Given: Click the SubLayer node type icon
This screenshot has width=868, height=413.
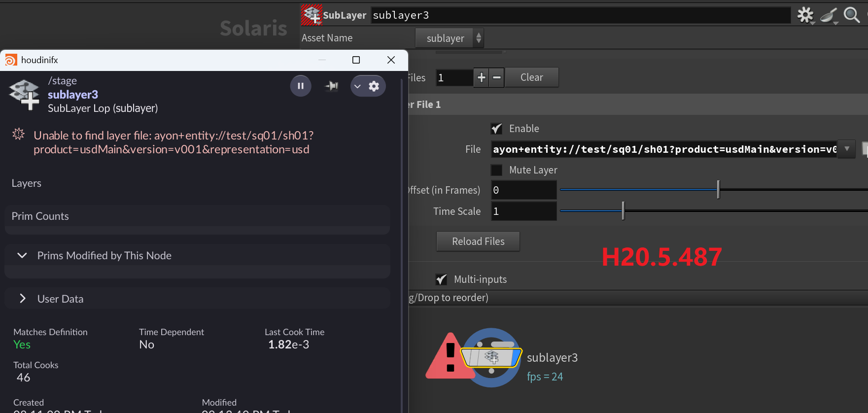Looking at the screenshot, I should tap(312, 15).
